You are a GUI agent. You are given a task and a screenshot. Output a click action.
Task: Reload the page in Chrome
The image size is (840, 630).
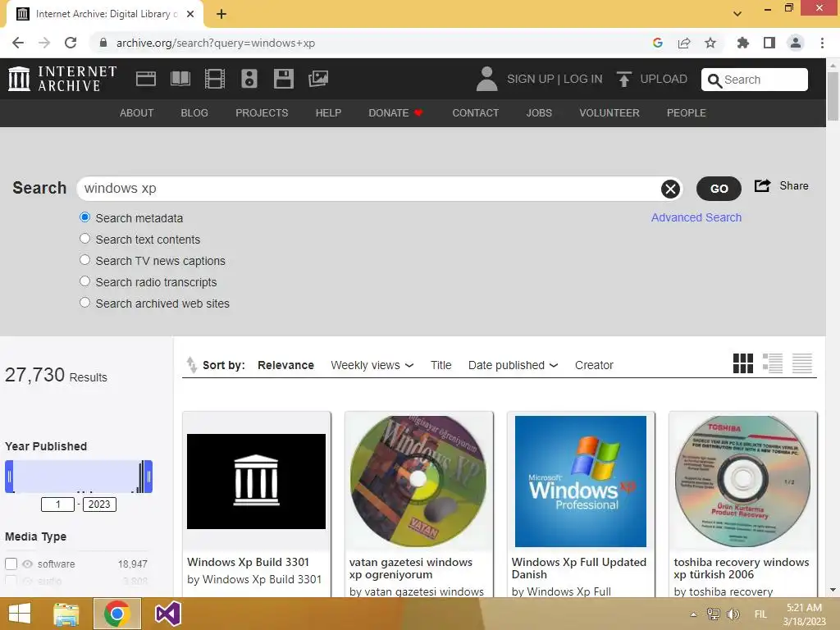(x=71, y=43)
